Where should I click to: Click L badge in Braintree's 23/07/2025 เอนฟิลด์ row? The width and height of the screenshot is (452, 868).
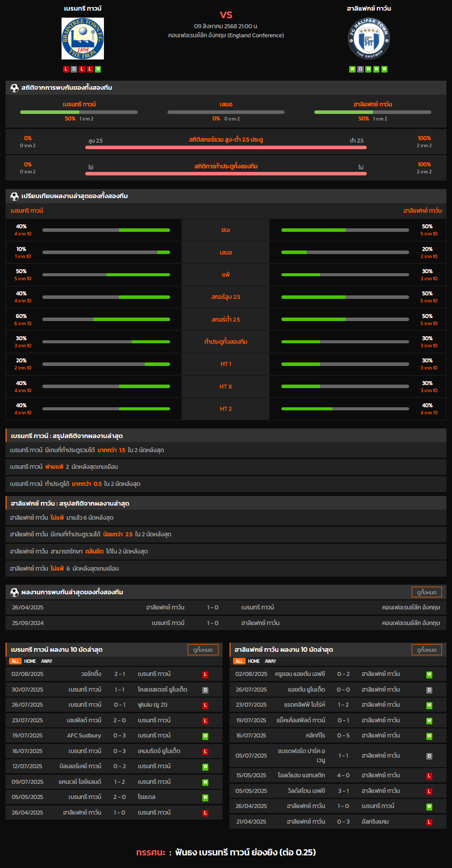coord(205,721)
